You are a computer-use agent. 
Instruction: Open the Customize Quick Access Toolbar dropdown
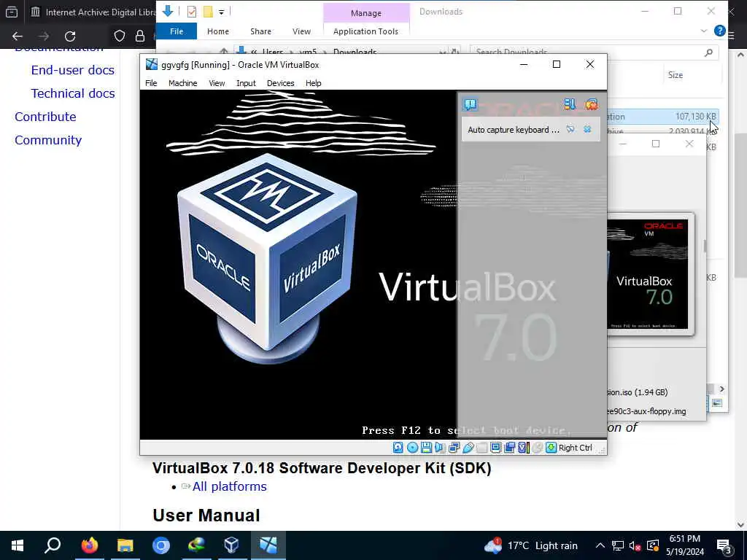pos(222,12)
